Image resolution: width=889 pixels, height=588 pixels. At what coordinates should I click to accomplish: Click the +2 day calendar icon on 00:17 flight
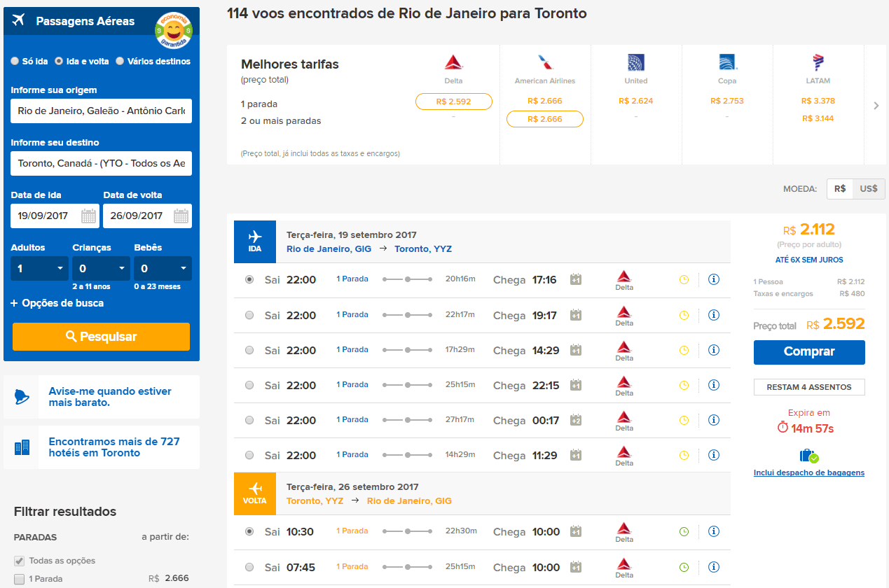tap(576, 420)
